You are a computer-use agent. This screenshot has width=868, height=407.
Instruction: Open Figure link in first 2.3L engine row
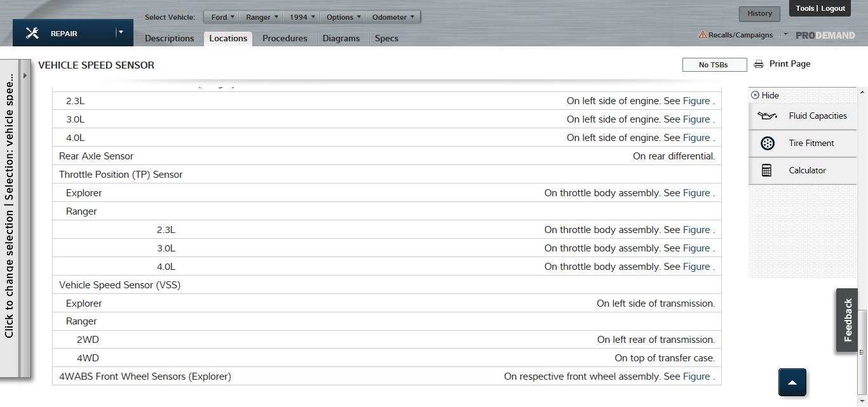click(696, 101)
